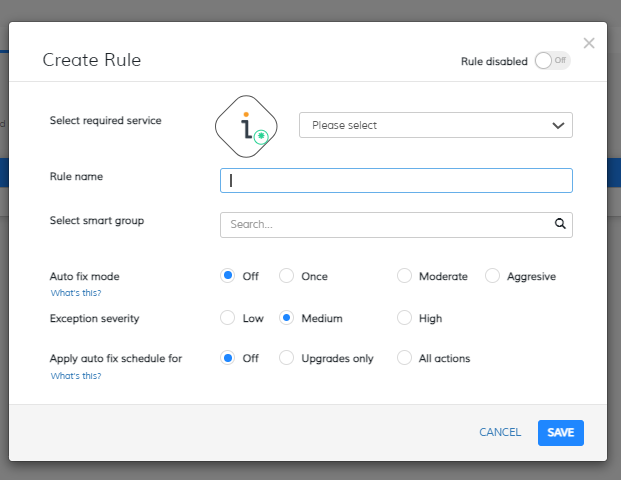Select Medium exception severity
Viewport: 621px width, 480px height.
coord(286,318)
